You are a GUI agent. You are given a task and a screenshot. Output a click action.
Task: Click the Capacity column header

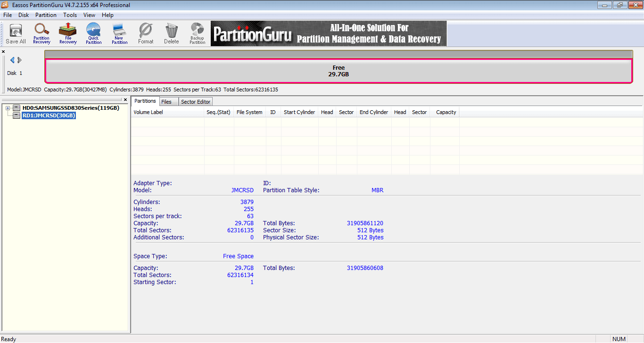[x=445, y=112]
